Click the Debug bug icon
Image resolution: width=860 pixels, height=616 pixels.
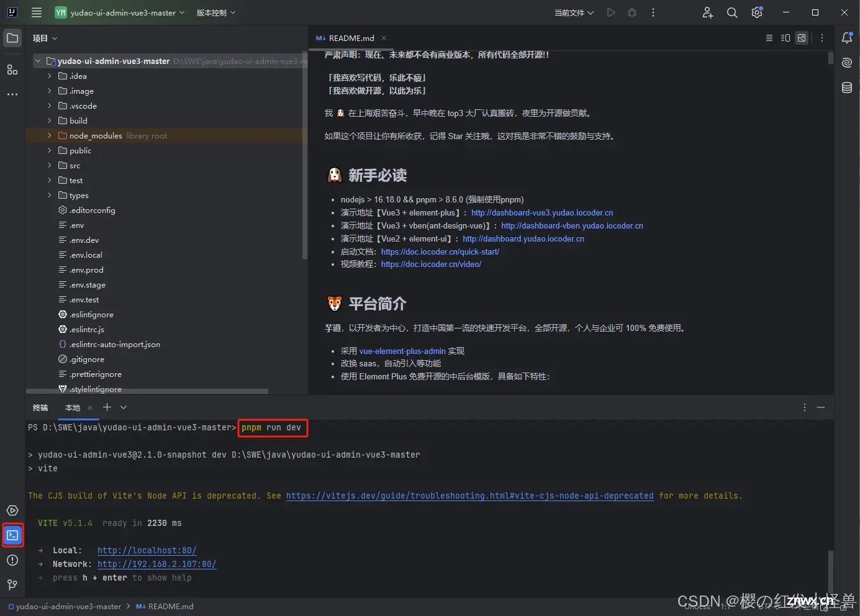click(x=632, y=12)
